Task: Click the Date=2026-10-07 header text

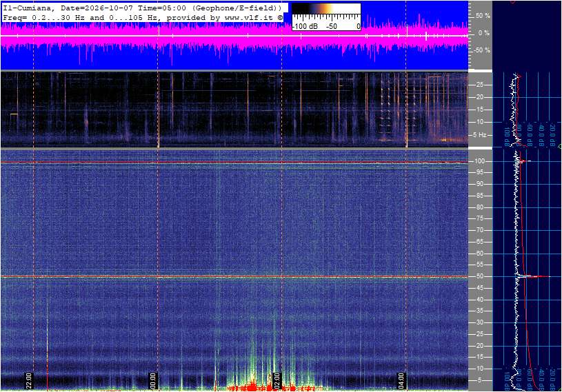Action: click(x=97, y=8)
